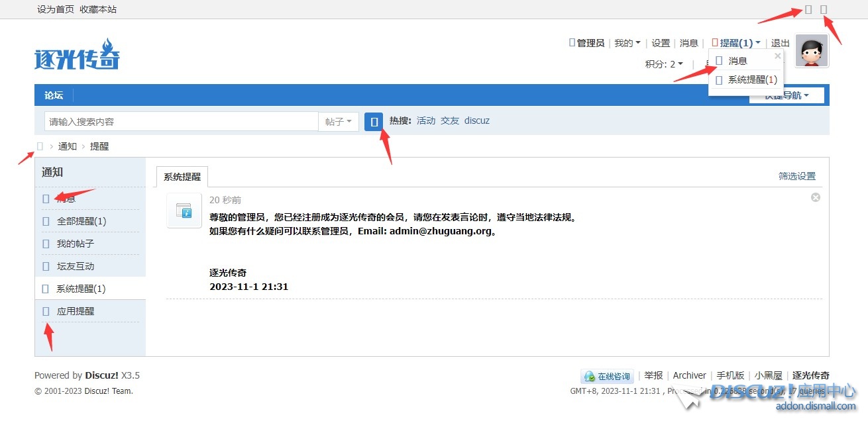Click the 在线咨询 chat button

coord(607,376)
